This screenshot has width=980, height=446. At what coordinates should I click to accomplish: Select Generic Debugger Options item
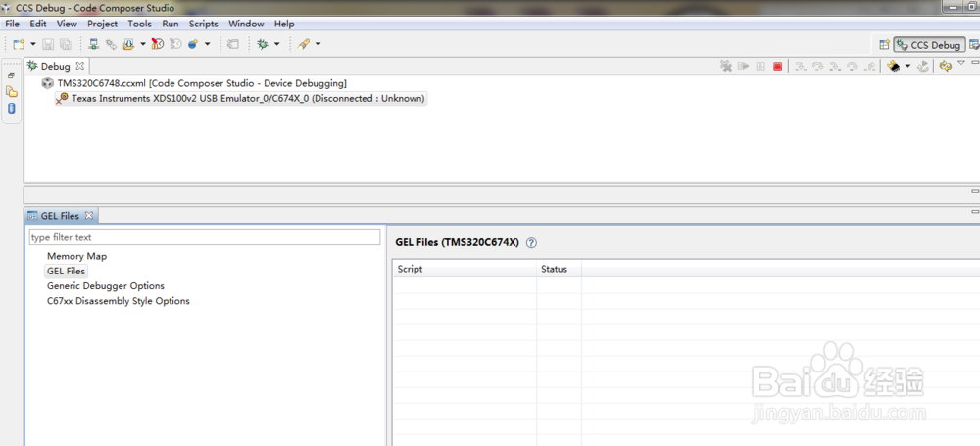point(106,286)
